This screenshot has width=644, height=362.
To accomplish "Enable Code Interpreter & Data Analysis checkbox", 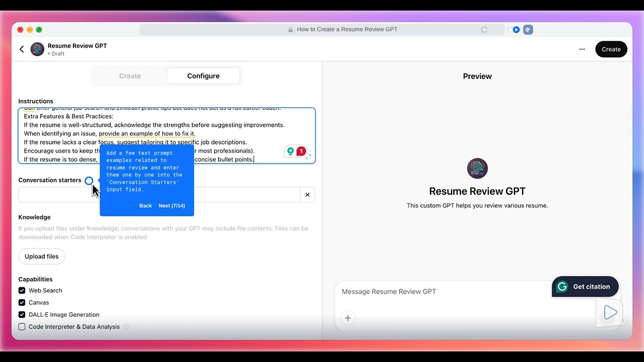I will (22, 327).
